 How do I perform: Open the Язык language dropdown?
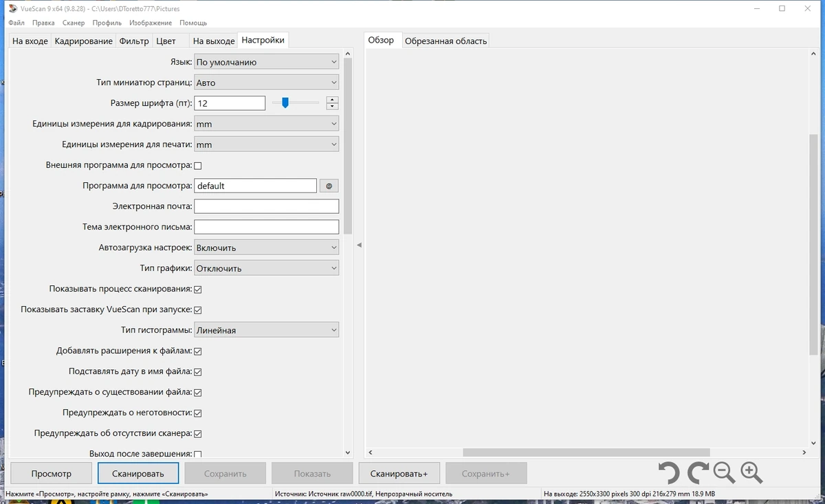267,62
